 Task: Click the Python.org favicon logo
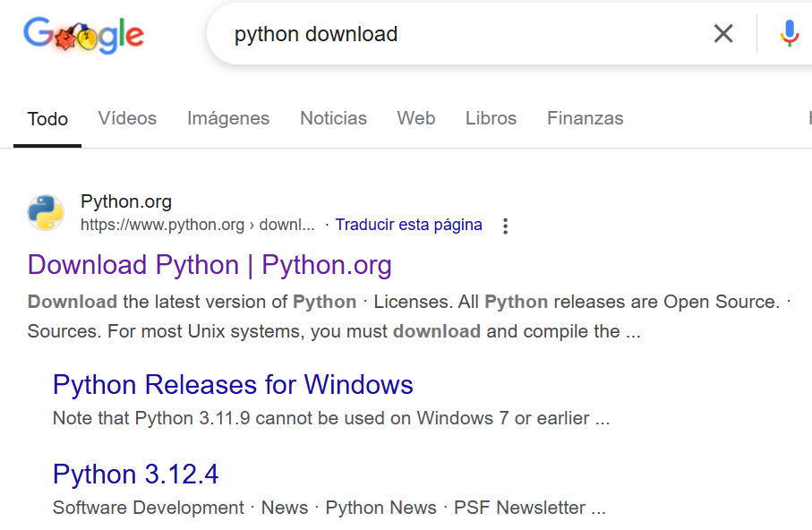46,212
